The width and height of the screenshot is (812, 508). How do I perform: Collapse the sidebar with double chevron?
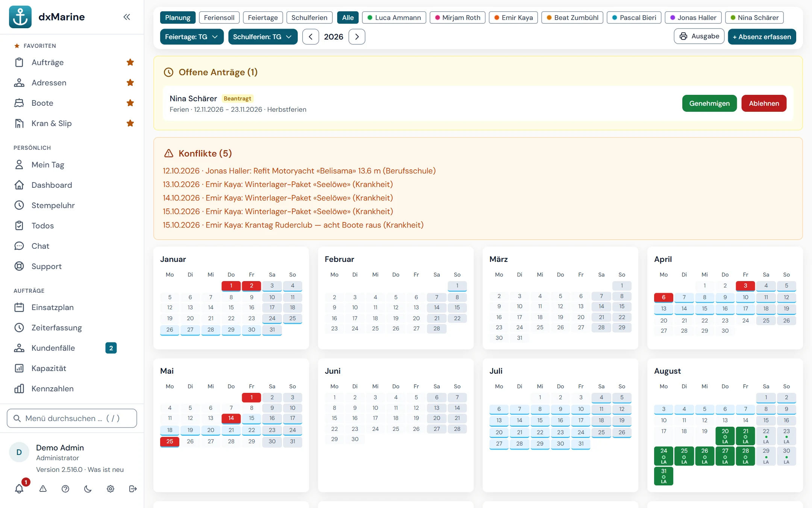click(127, 17)
